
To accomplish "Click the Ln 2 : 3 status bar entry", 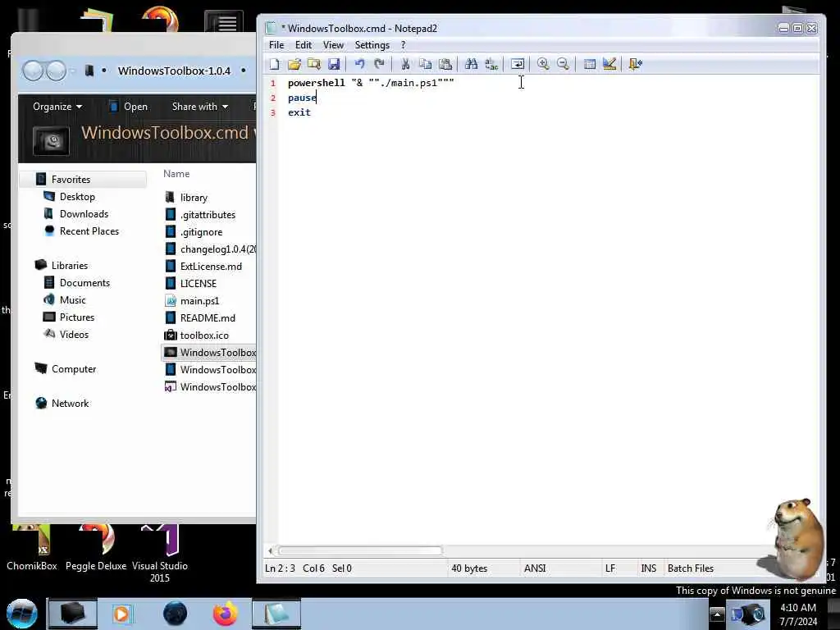I will (x=280, y=568).
